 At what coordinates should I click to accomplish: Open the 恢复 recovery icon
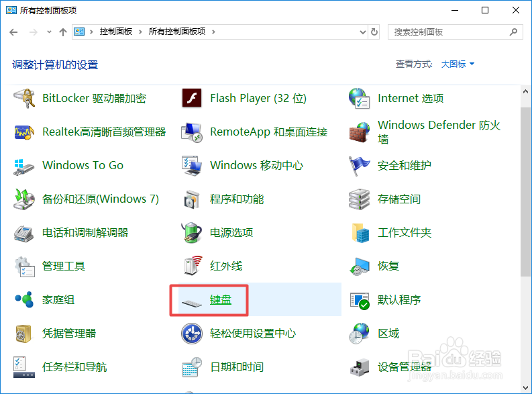[x=360, y=266]
